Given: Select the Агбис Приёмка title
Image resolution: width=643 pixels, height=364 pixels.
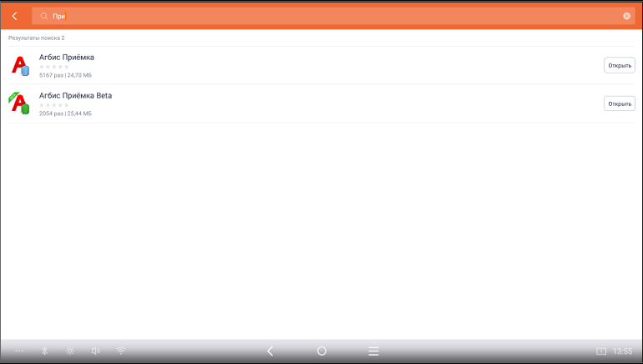Looking at the screenshot, I should (67, 58).
